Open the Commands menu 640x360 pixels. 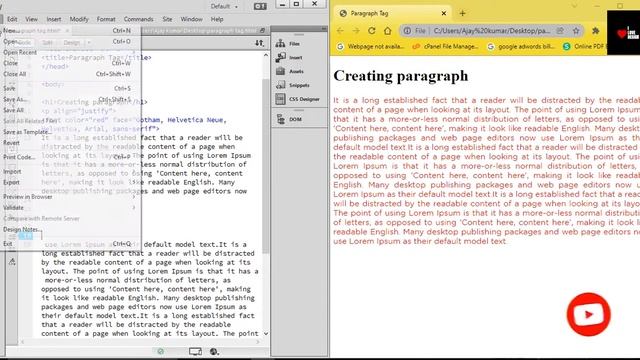point(139,19)
